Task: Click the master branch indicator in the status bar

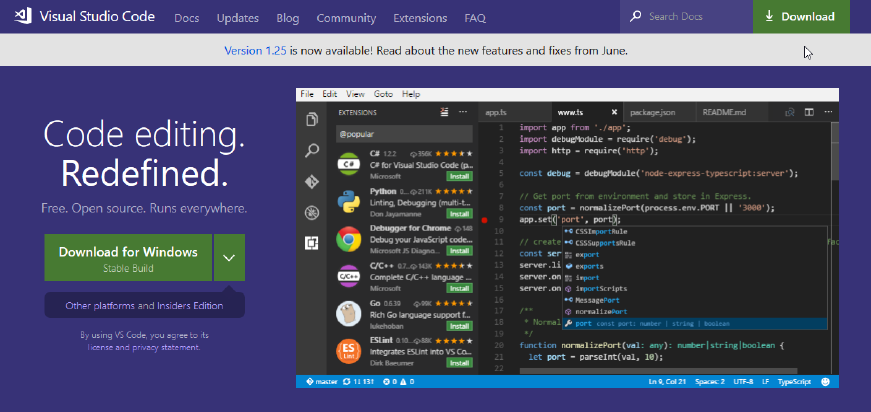Action: pyautogui.click(x=322, y=381)
